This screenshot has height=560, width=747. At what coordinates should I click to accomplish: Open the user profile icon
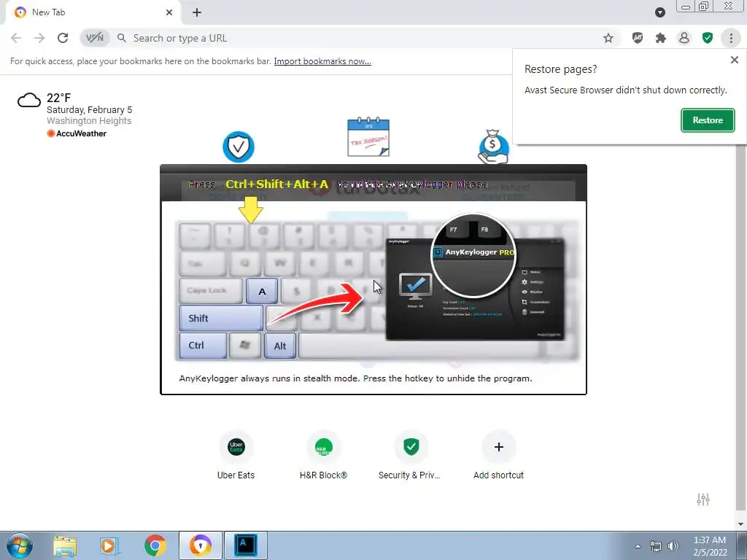[684, 38]
